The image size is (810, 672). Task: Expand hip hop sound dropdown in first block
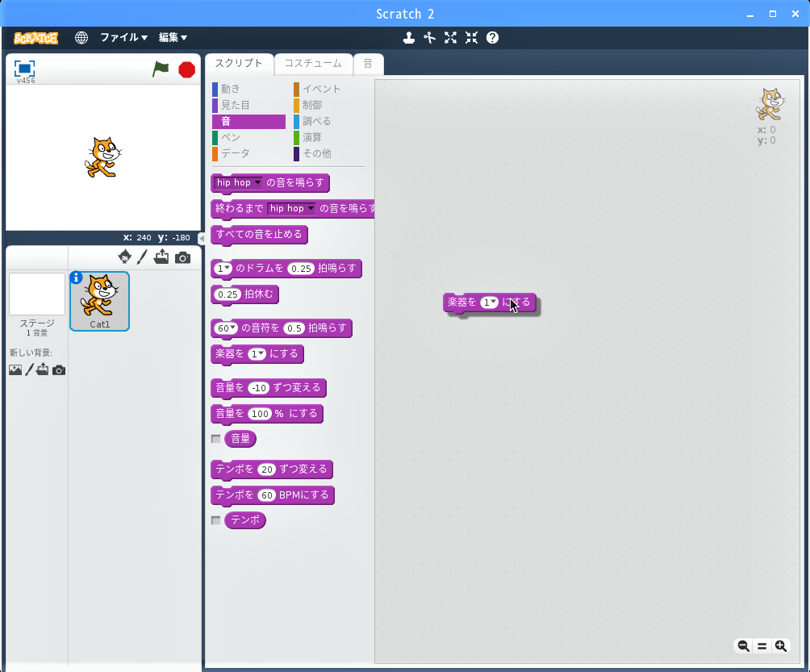(257, 183)
